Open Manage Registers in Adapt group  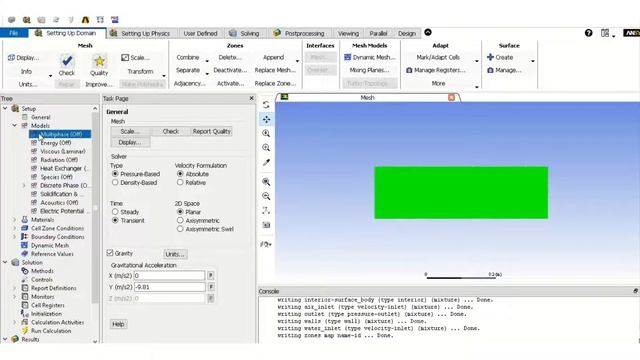coord(436,70)
